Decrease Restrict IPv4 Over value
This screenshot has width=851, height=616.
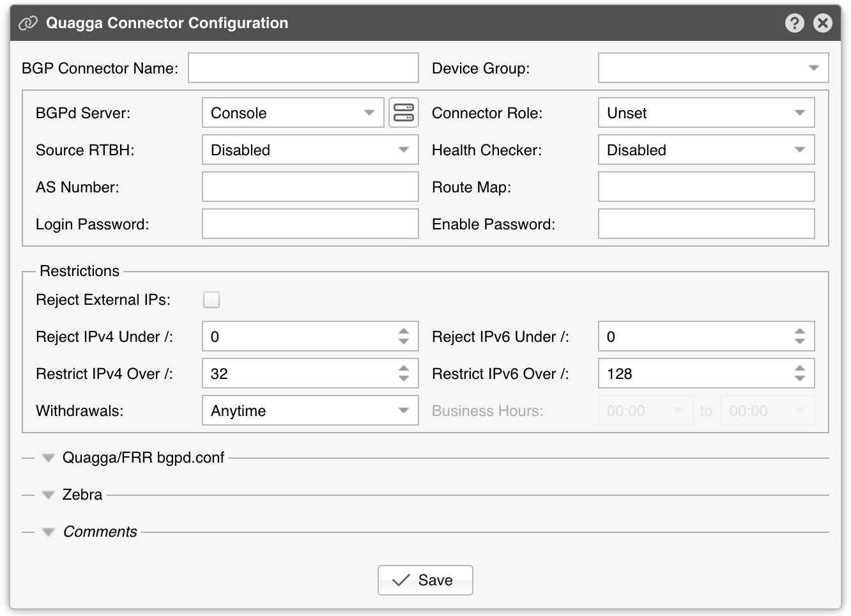(404, 379)
